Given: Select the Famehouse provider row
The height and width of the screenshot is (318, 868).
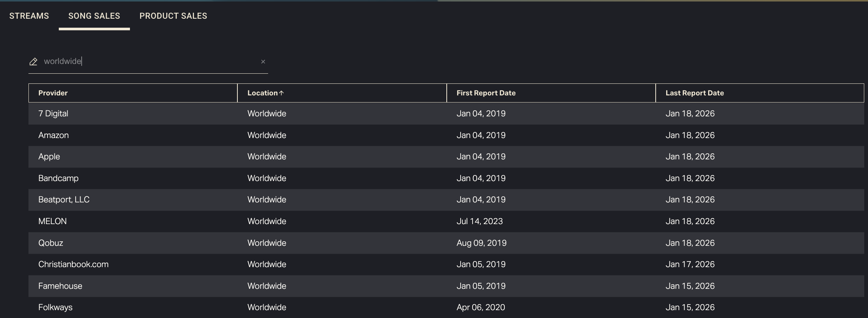Looking at the screenshot, I should pos(60,286).
